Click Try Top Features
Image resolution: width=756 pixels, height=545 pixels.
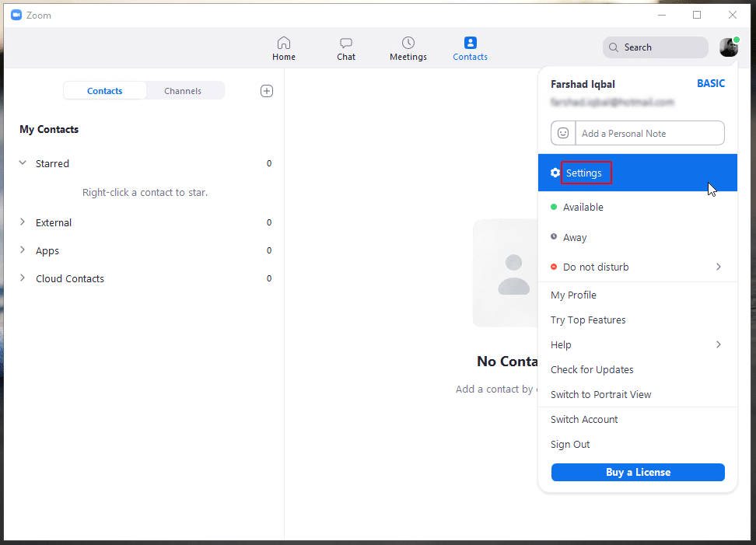(x=588, y=320)
